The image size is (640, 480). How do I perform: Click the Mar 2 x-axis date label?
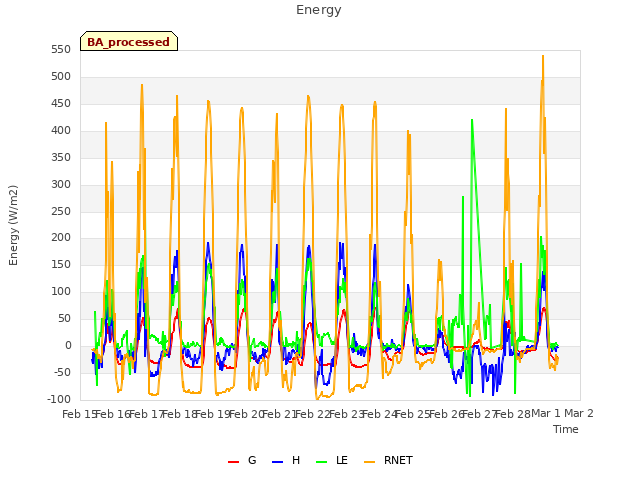click(579, 414)
